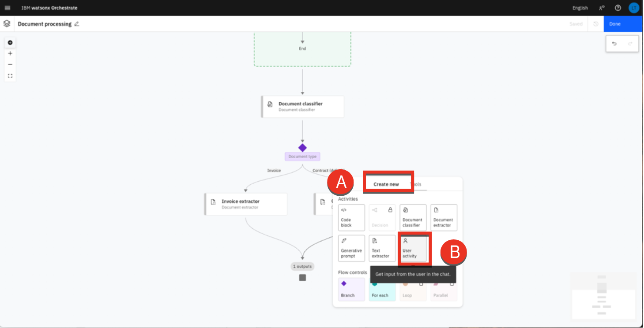Click the undo arrow button
The image size is (644, 328).
(x=614, y=44)
